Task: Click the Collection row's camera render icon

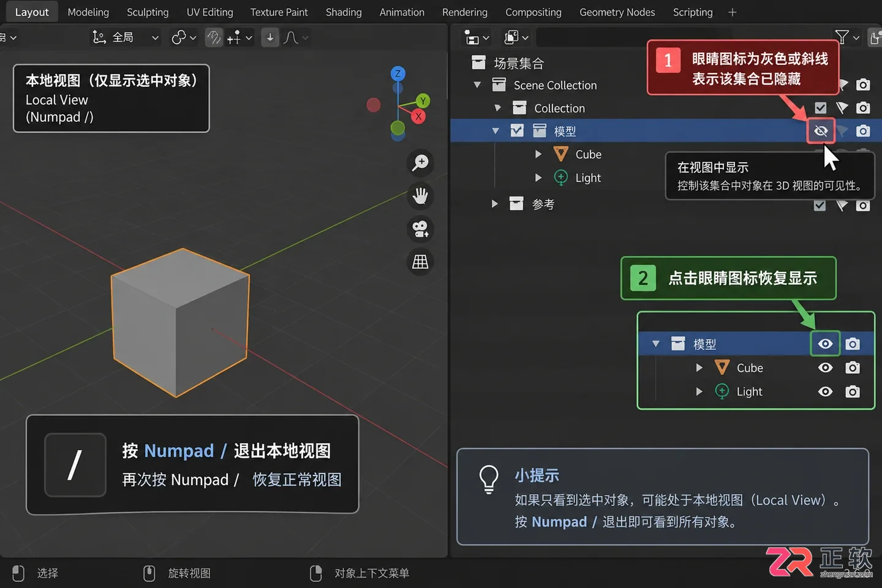Action: pos(863,108)
